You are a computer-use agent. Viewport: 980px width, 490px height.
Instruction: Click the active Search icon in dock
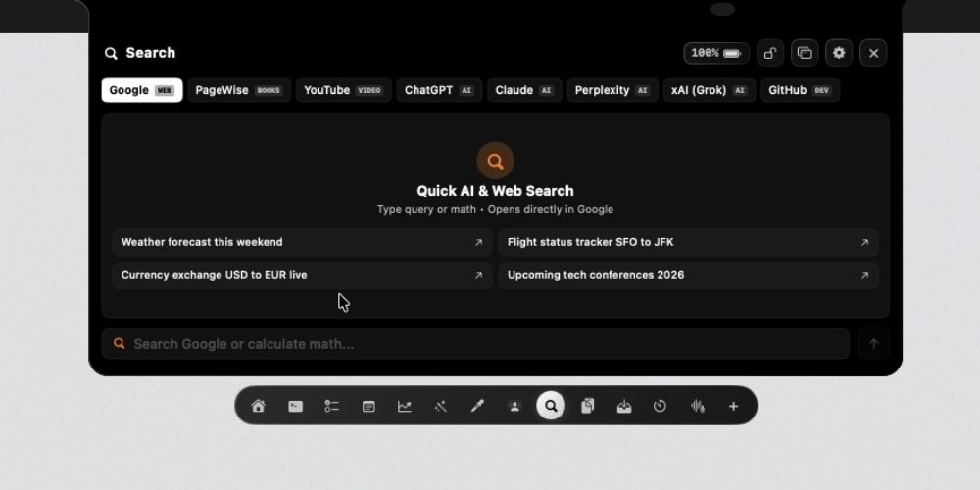(551, 406)
